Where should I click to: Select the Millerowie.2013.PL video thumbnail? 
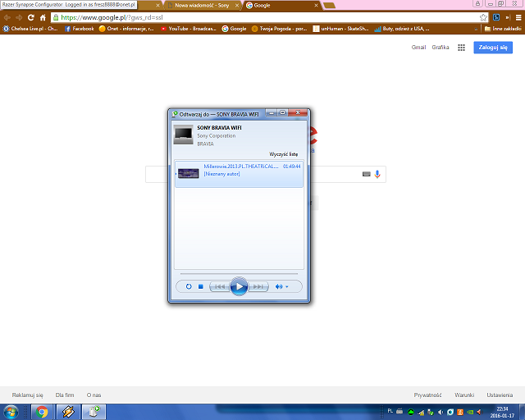189,172
